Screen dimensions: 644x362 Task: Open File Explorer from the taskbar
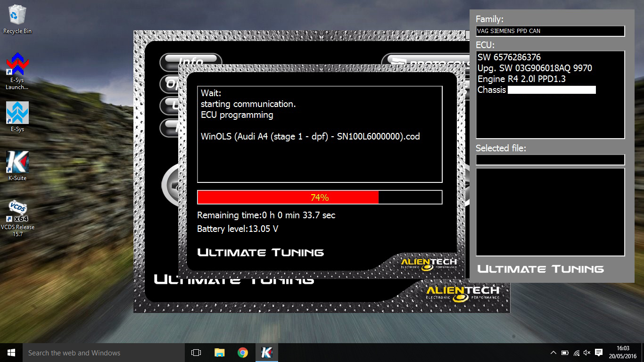pyautogui.click(x=220, y=353)
